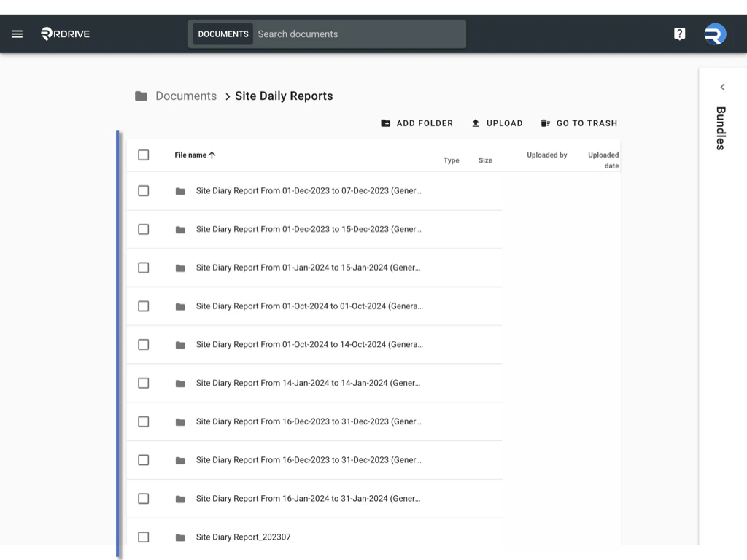Viewport: 747px width, 560px height.
Task: Open the DOCUMENTS search scope selector
Action: (x=222, y=34)
